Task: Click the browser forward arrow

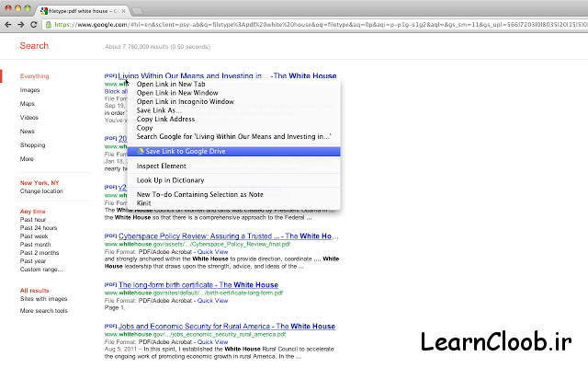Action: click(20, 25)
